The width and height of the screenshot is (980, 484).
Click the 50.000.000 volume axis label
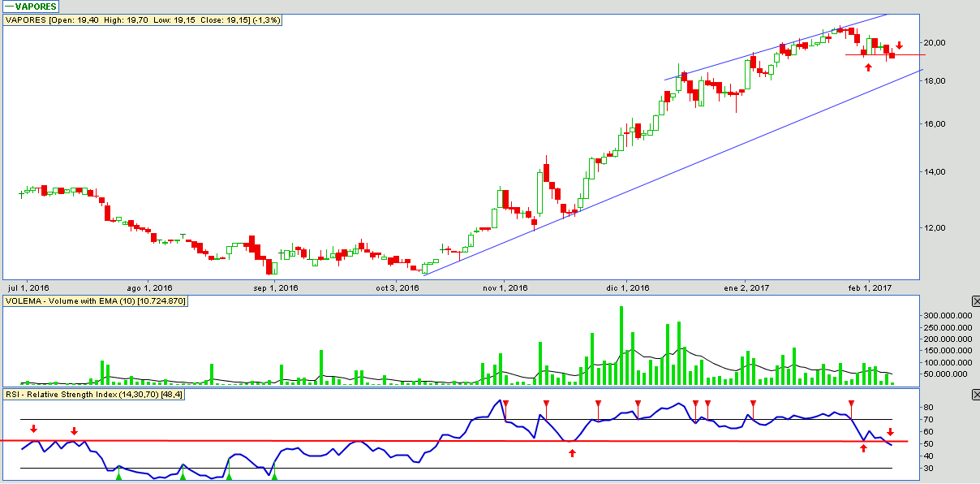pyautogui.click(x=945, y=374)
